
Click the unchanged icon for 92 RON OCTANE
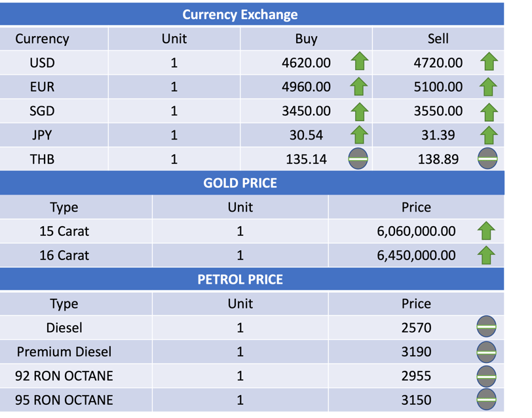point(486,376)
